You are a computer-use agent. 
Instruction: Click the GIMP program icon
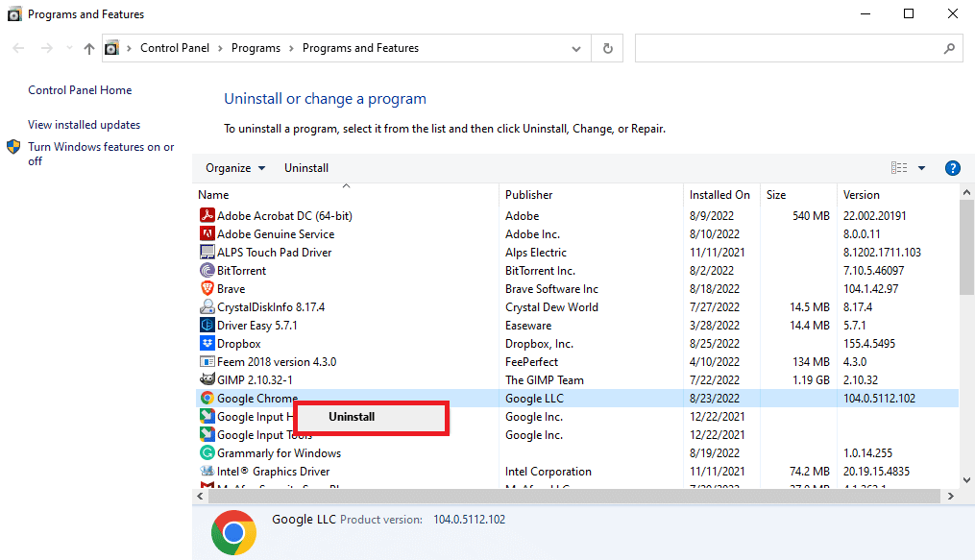pos(207,379)
